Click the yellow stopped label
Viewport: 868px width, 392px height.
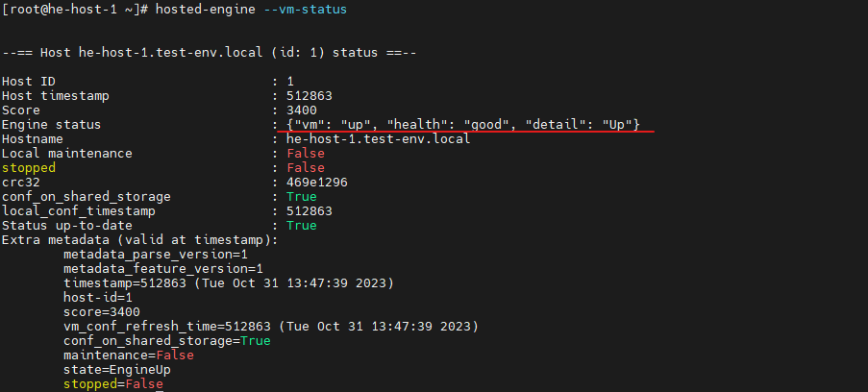pyautogui.click(x=29, y=168)
